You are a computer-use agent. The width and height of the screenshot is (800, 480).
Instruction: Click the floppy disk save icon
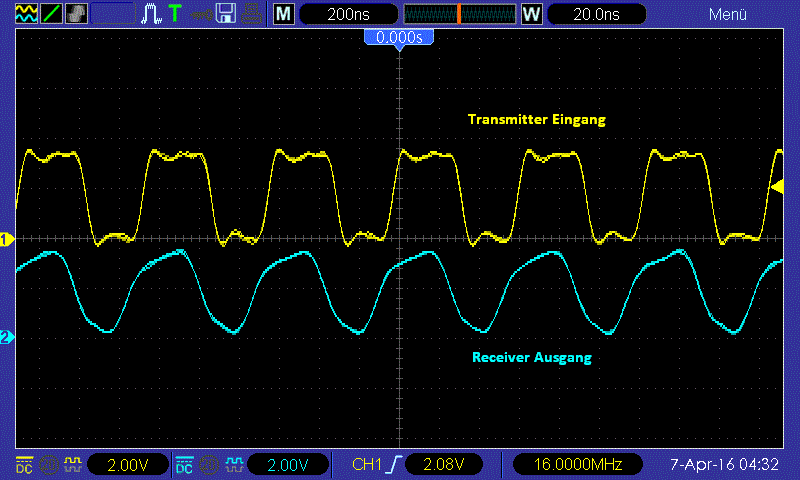point(226,13)
